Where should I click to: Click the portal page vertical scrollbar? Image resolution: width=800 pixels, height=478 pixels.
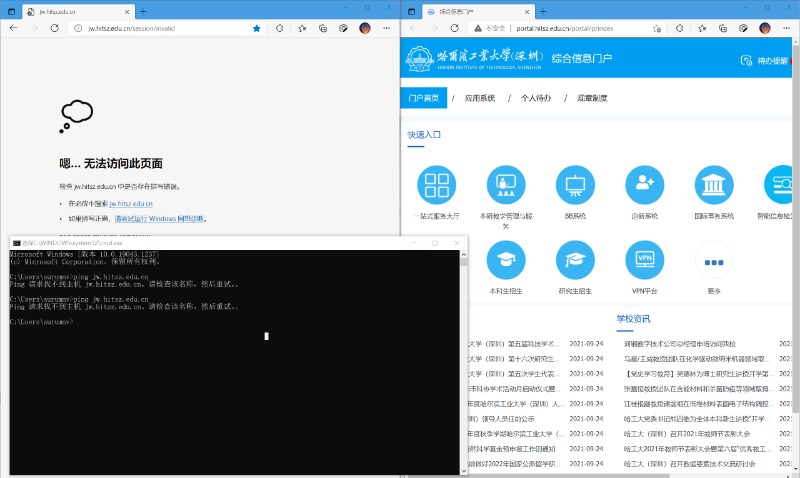coord(795,230)
